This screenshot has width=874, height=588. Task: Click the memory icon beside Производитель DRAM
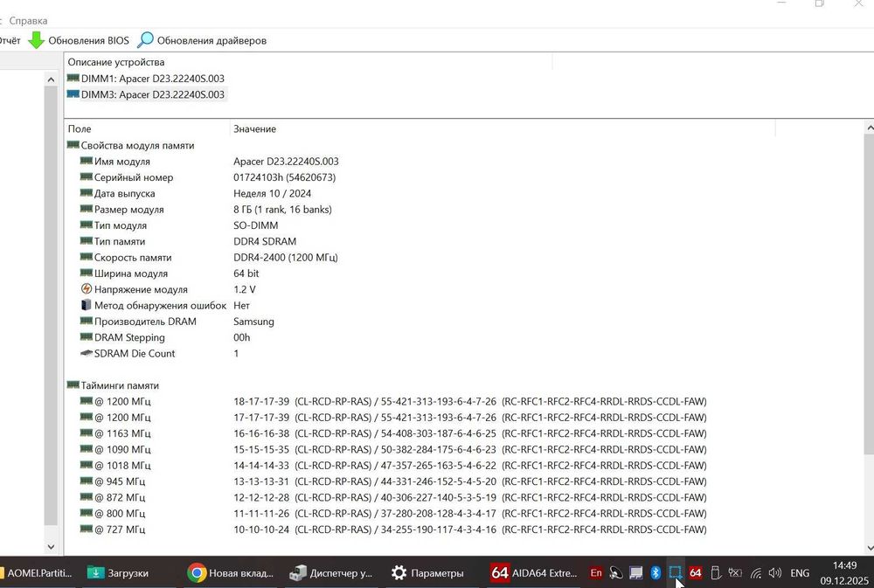point(86,321)
